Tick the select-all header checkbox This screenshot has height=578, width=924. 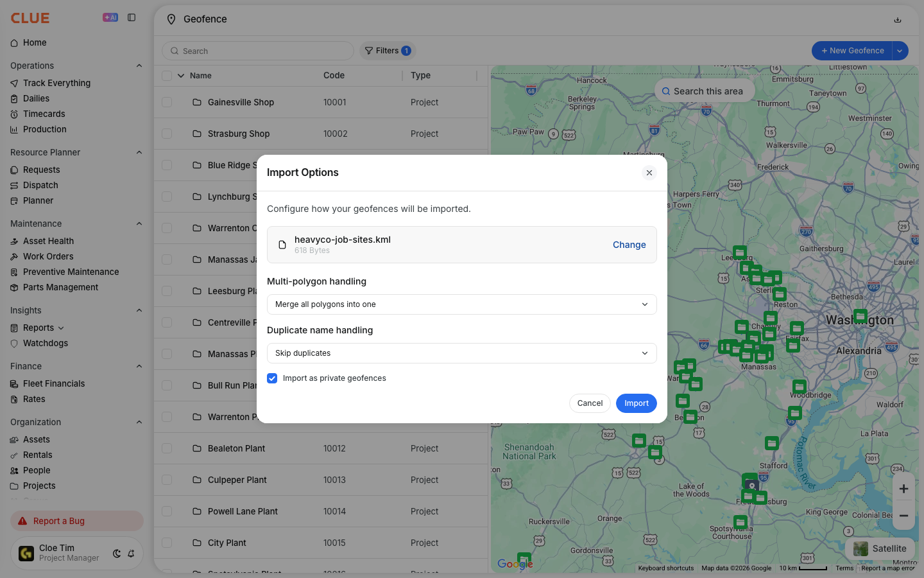167,75
